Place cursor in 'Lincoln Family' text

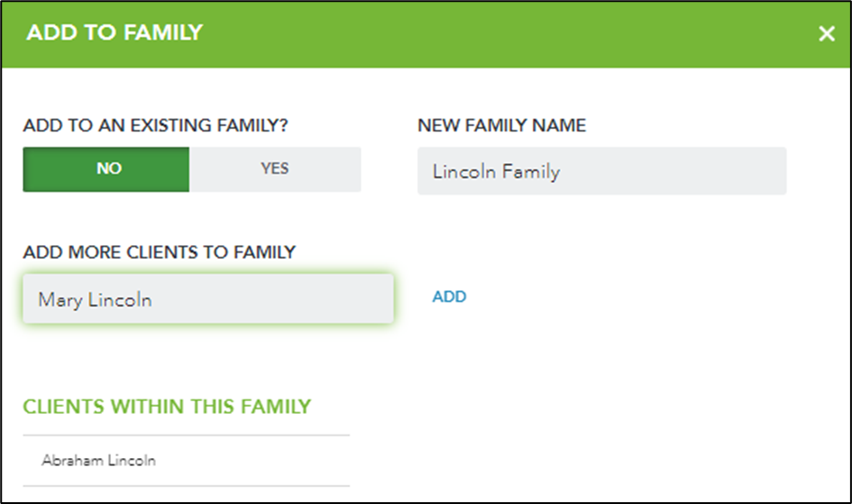496,171
